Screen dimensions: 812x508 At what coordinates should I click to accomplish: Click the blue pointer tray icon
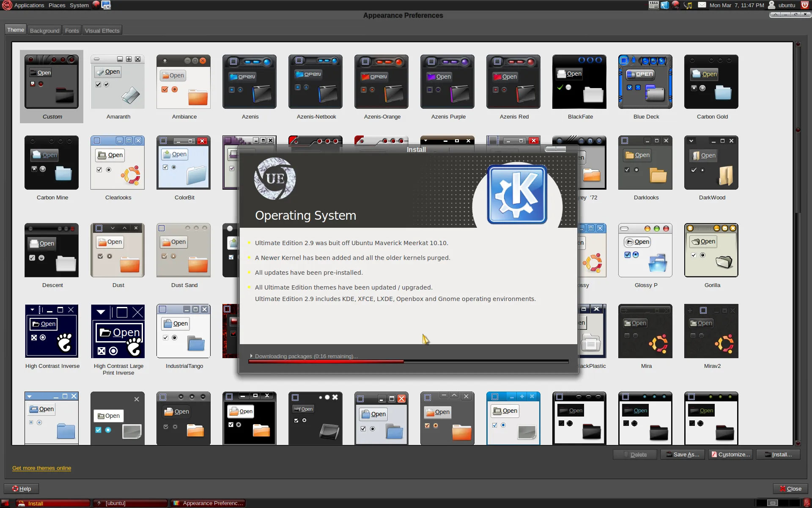pyautogui.click(x=664, y=5)
